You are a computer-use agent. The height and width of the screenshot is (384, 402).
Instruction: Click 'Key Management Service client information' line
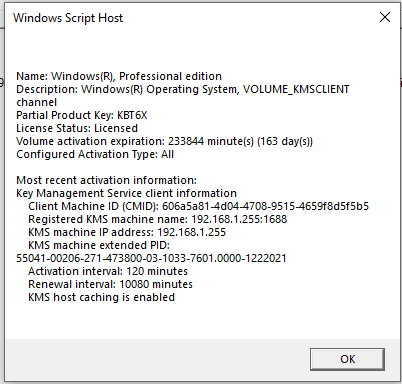click(127, 193)
